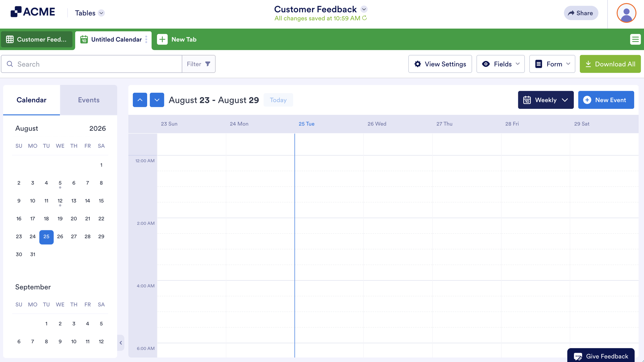644x362 pixels.
Task: Click the Share button
Action: [x=581, y=13]
